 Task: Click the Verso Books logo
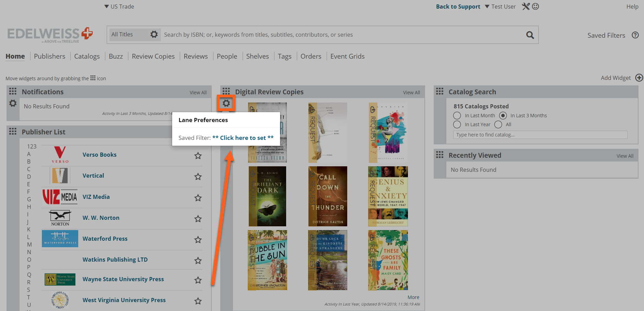pos(60,155)
